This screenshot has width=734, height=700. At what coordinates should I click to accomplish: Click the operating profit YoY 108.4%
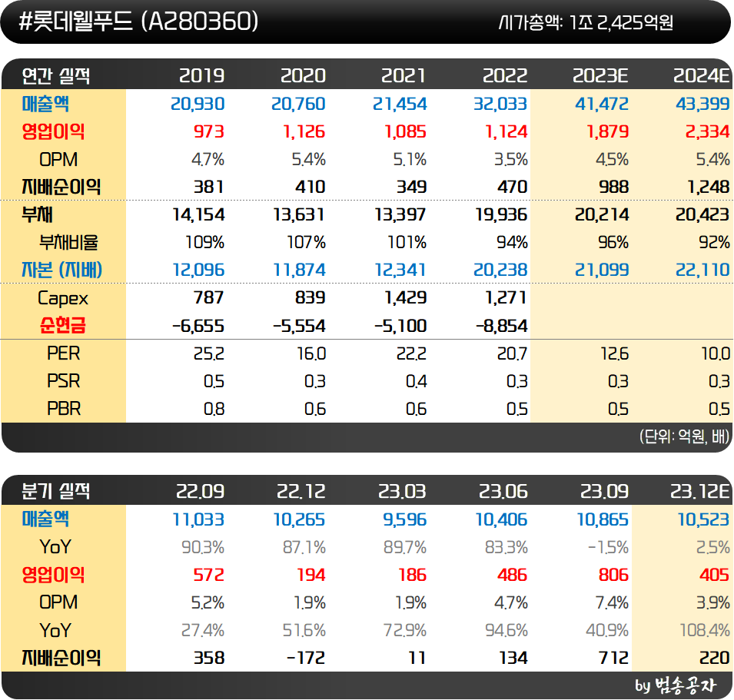pos(705,630)
